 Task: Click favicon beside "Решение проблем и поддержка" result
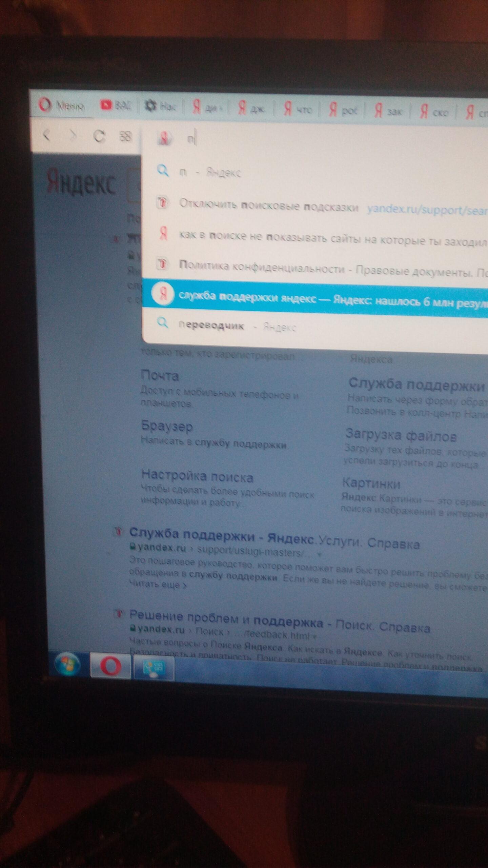[x=118, y=614]
